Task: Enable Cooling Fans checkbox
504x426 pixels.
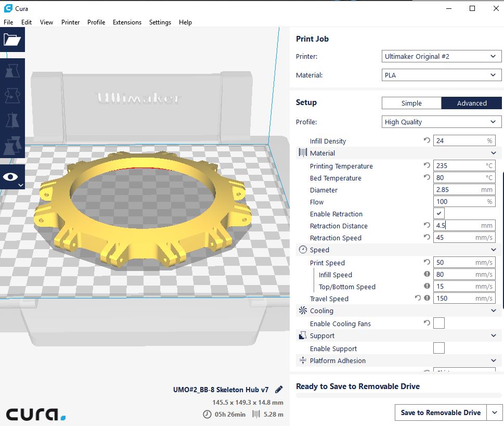Action: click(x=439, y=324)
